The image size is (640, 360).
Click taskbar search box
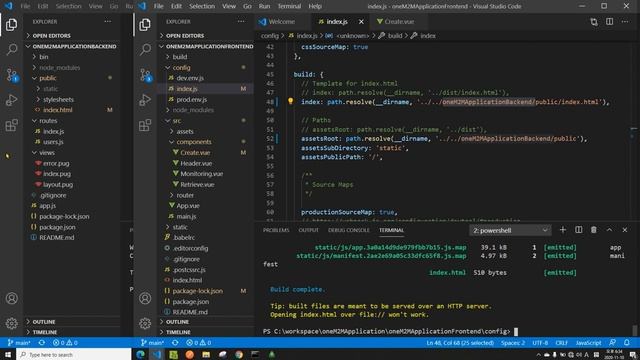click(74, 354)
